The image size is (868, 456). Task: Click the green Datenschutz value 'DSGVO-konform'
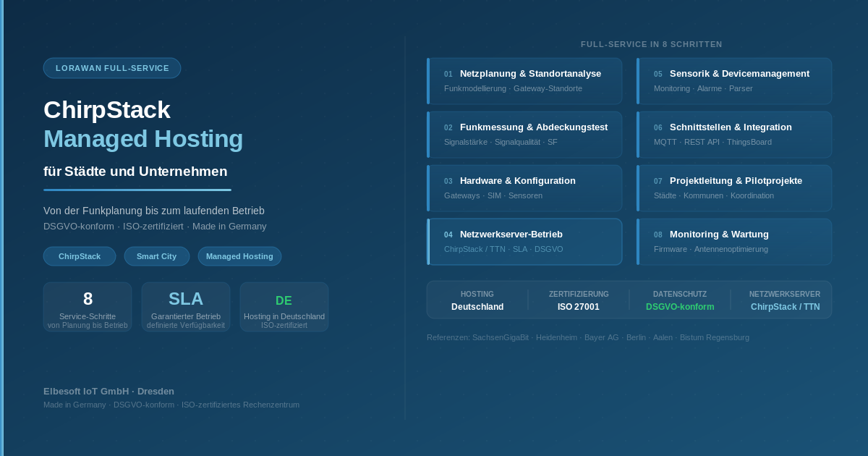[680, 307]
